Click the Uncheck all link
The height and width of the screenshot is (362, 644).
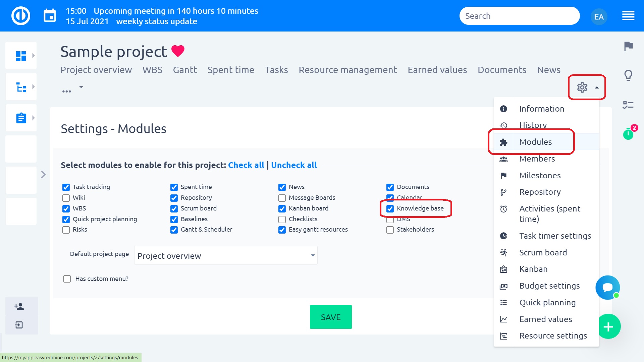point(293,165)
